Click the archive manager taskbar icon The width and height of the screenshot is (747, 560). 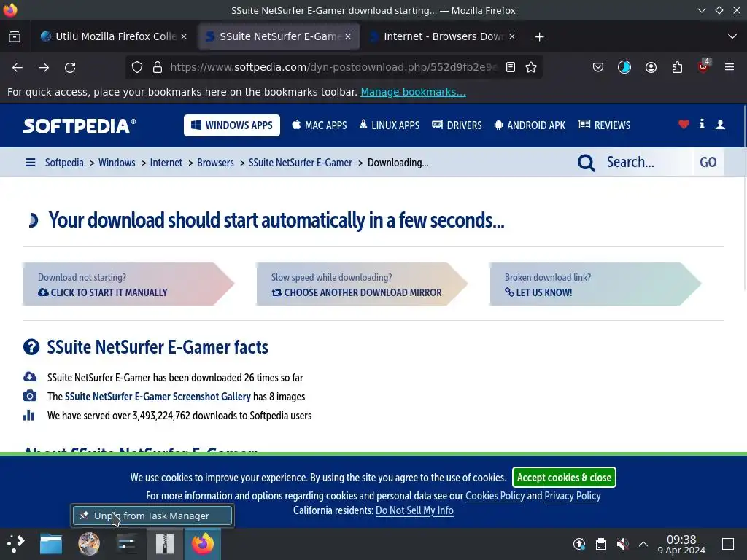[x=164, y=544]
